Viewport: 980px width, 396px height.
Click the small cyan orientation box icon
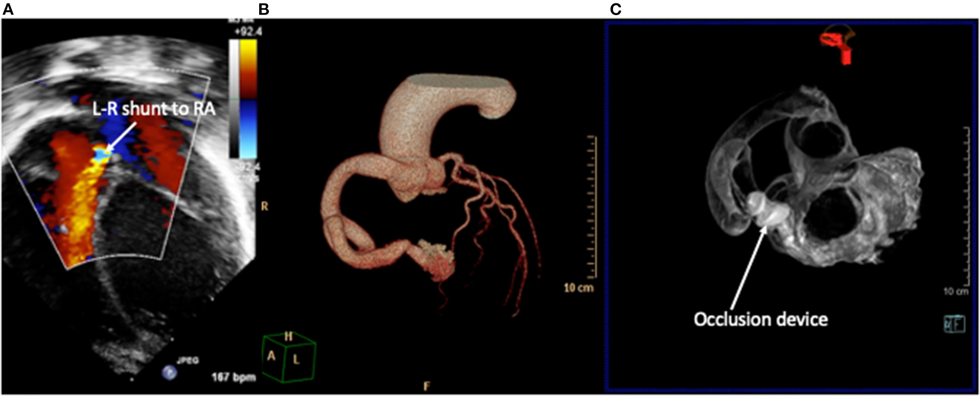coord(955,324)
